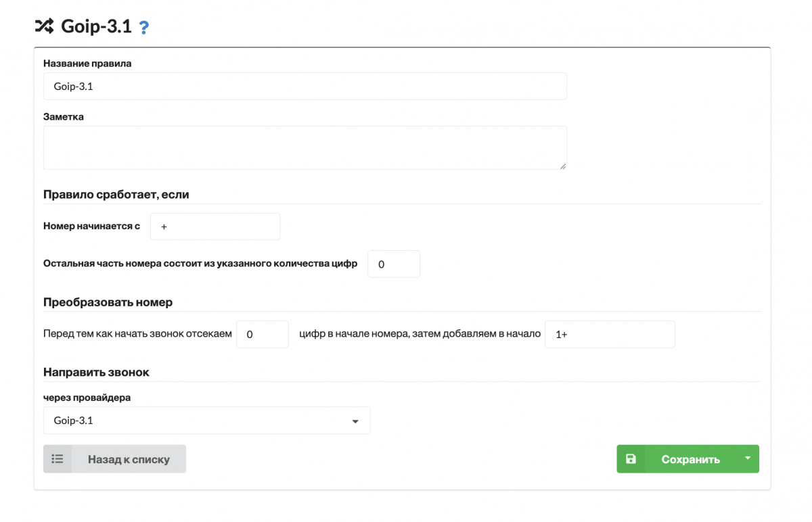Click the shuffle icon beside Goip-3.1 title
This screenshot has width=812, height=522.
click(43, 26)
